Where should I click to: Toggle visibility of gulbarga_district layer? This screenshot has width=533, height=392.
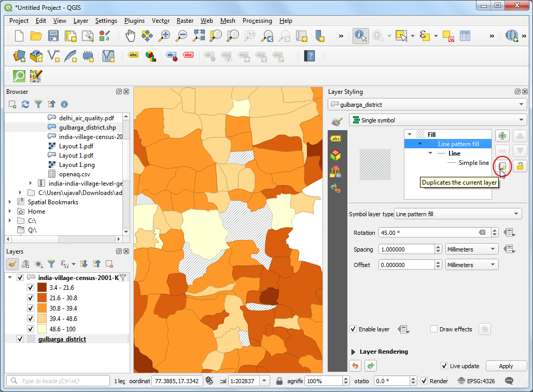pyautogui.click(x=20, y=339)
